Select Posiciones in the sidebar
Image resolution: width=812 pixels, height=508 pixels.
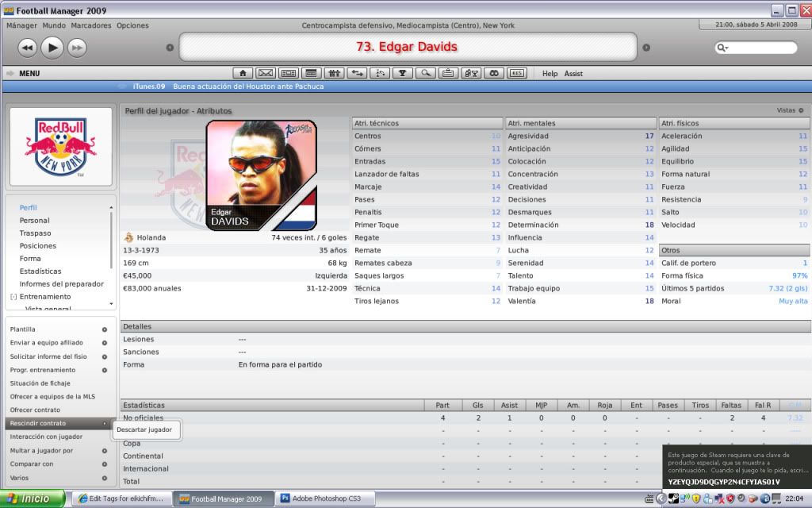38,246
